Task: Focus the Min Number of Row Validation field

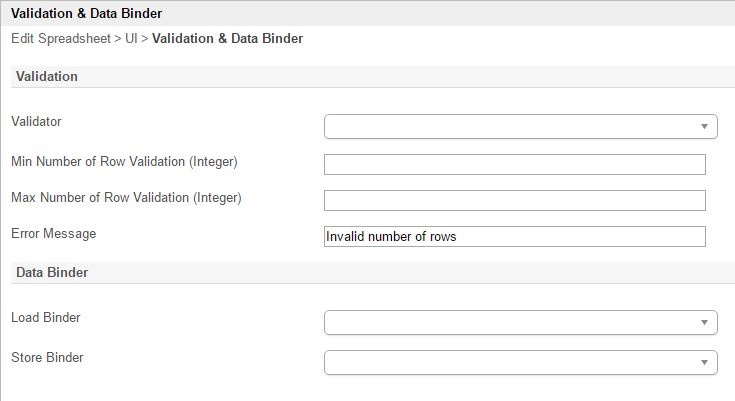Action: coord(515,165)
